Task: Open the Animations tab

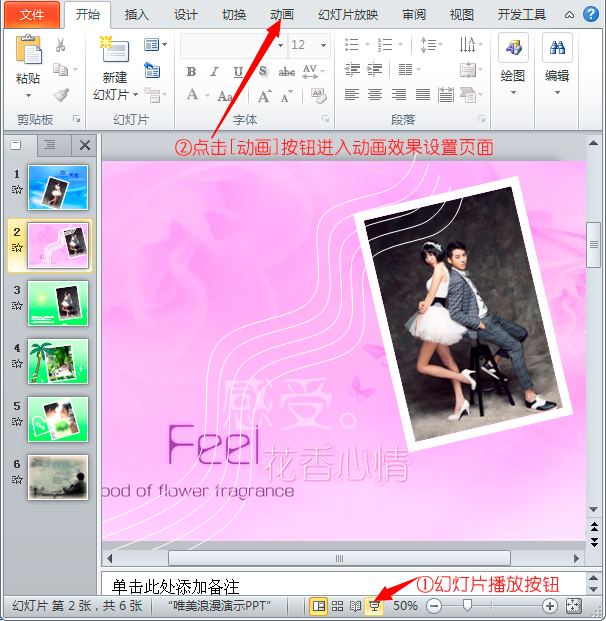Action: pos(282,15)
